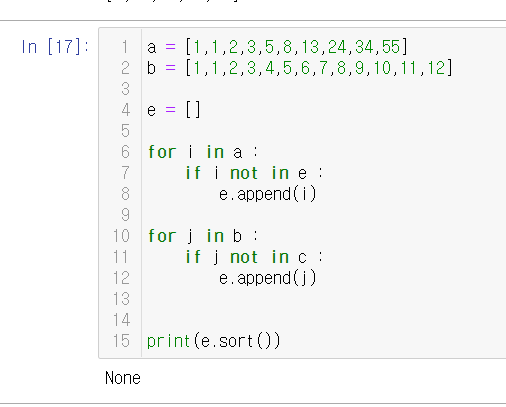
Task: Click the line 'for j in b :'
Action: (x=203, y=236)
